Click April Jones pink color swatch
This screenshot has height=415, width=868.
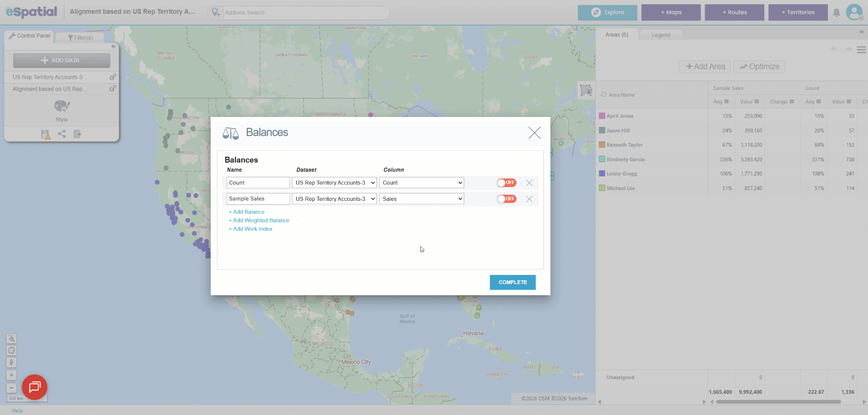(x=602, y=116)
